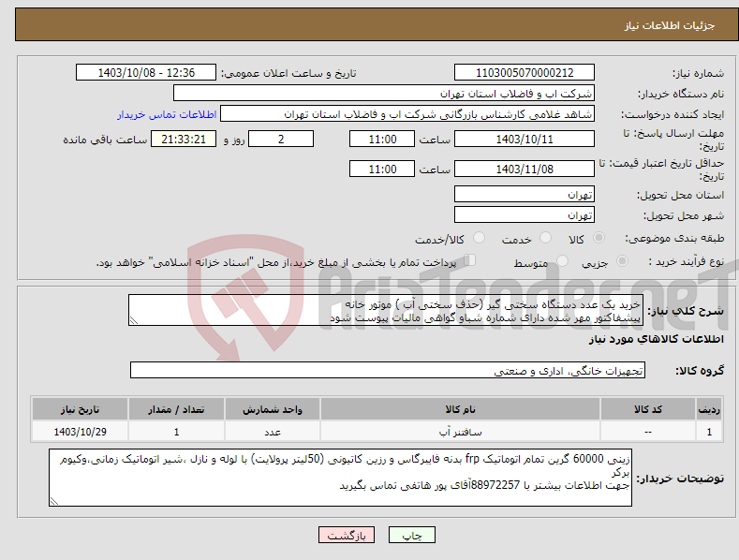Click the بازگشت (back) button
The width and height of the screenshot is (739, 560).
(x=347, y=535)
